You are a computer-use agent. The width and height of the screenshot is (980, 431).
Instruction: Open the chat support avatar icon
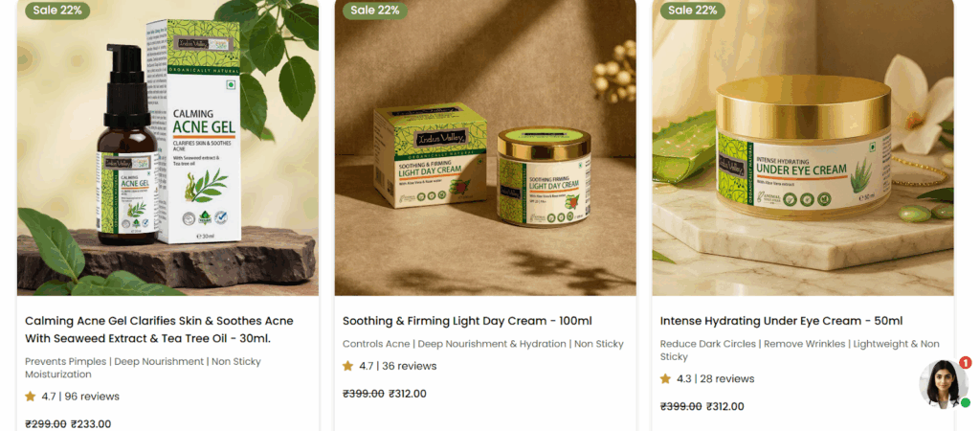(x=943, y=385)
